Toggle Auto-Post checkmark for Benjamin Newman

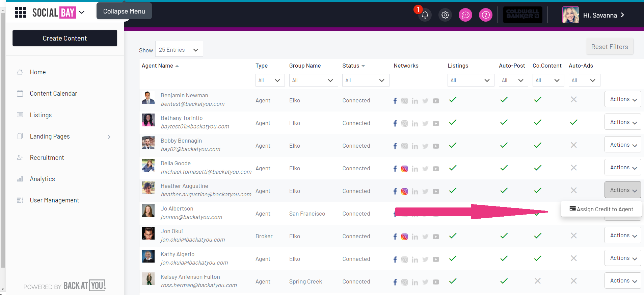coord(504,100)
